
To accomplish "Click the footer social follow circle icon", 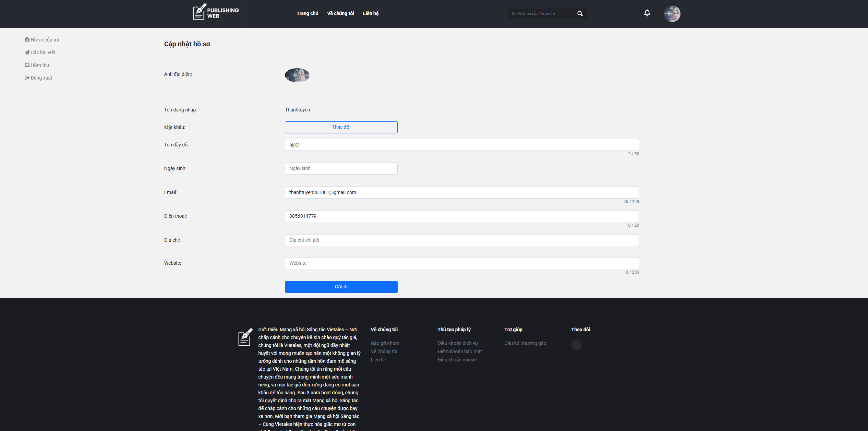I will [576, 345].
